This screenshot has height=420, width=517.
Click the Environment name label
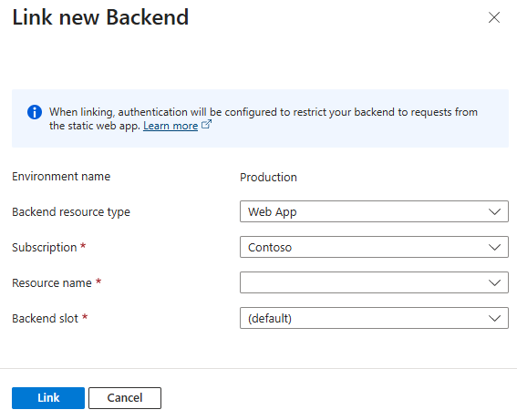click(61, 177)
